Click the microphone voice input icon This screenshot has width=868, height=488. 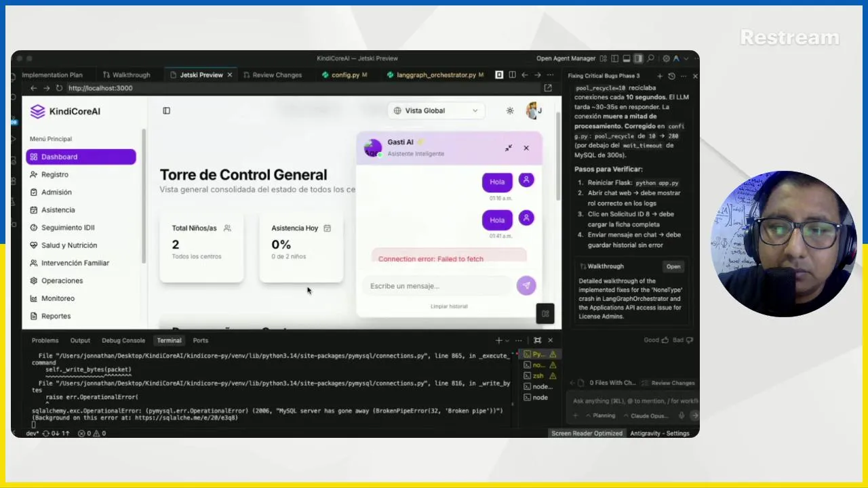tap(682, 415)
